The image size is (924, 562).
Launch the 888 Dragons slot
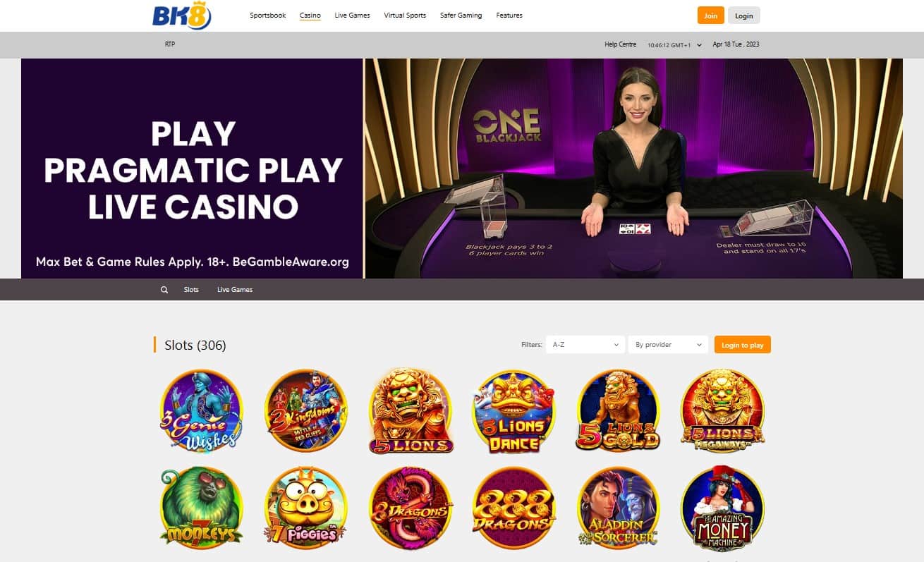pos(514,508)
